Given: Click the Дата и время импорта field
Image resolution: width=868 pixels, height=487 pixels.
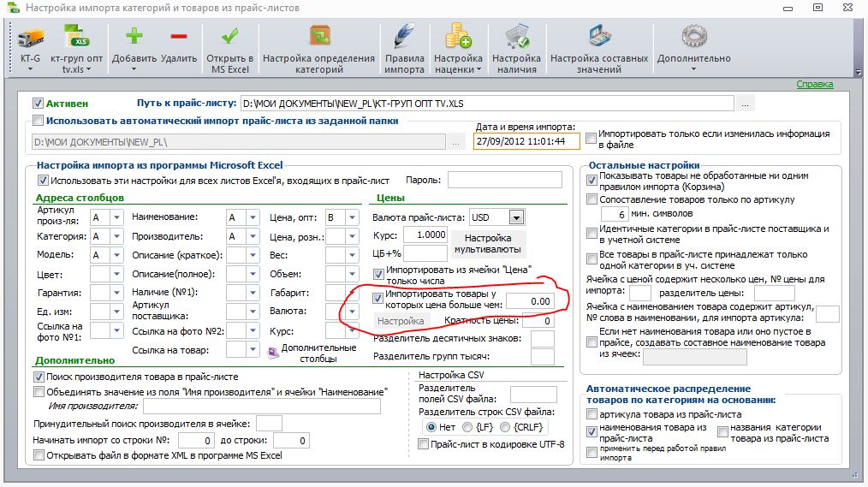Looking at the screenshot, I should [526, 142].
